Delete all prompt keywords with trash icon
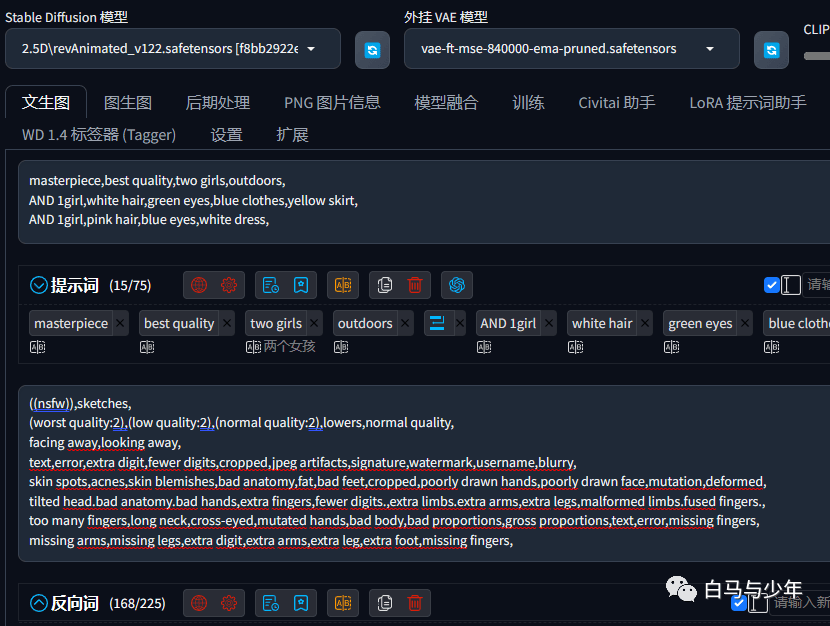The height and width of the screenshot is (626, 830). coord(415,285)
